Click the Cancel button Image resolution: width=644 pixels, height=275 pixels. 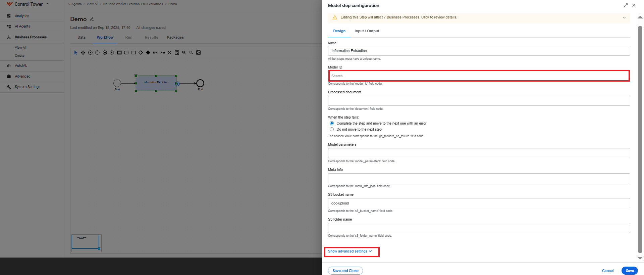point(608,271)
